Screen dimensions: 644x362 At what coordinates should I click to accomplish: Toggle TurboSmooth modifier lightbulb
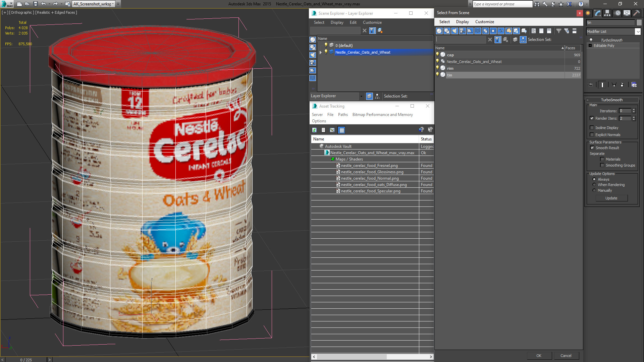point(591,40)
